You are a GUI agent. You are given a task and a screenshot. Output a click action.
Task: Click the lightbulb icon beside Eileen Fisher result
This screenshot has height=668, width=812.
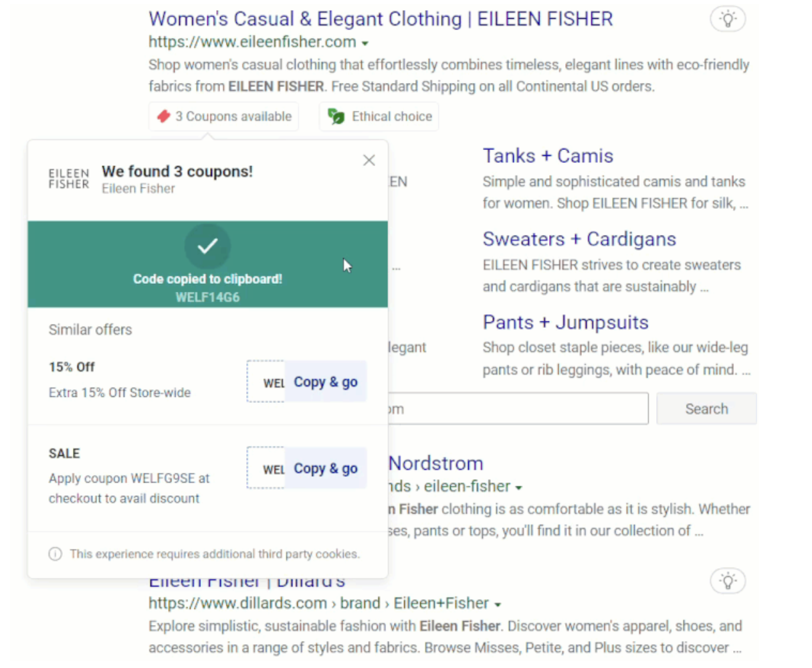coord(728,19)
